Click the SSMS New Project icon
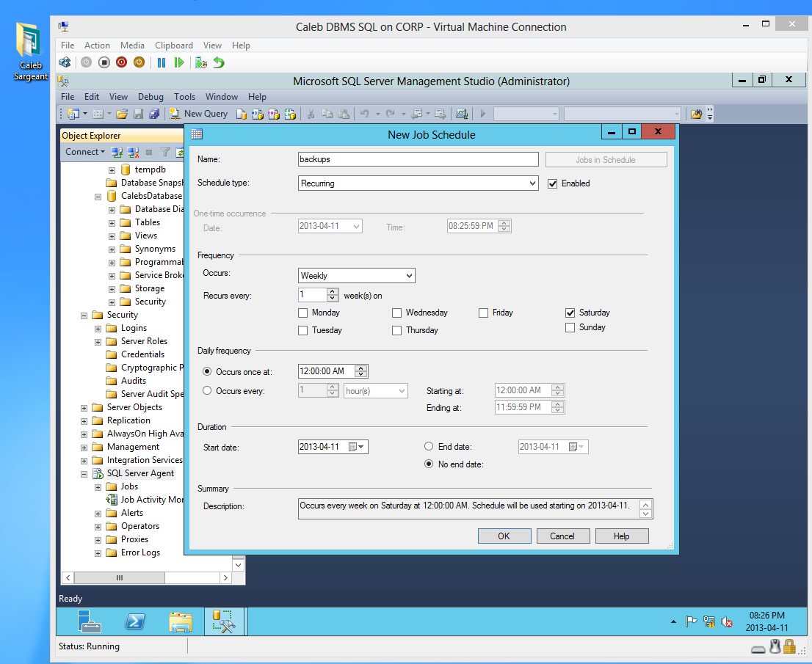Viewport: 812px width, 664px height. (73, 114)
